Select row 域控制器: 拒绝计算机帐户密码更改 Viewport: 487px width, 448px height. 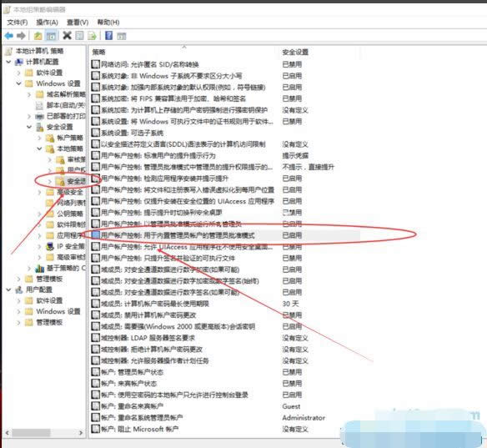pyautogui.click(x=225, y=350)
